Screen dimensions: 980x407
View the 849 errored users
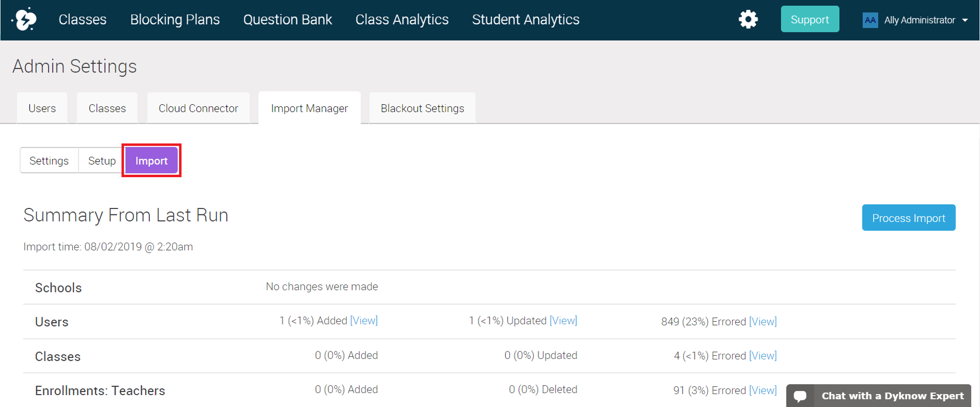pyautogui.click(x=763, y=322)
